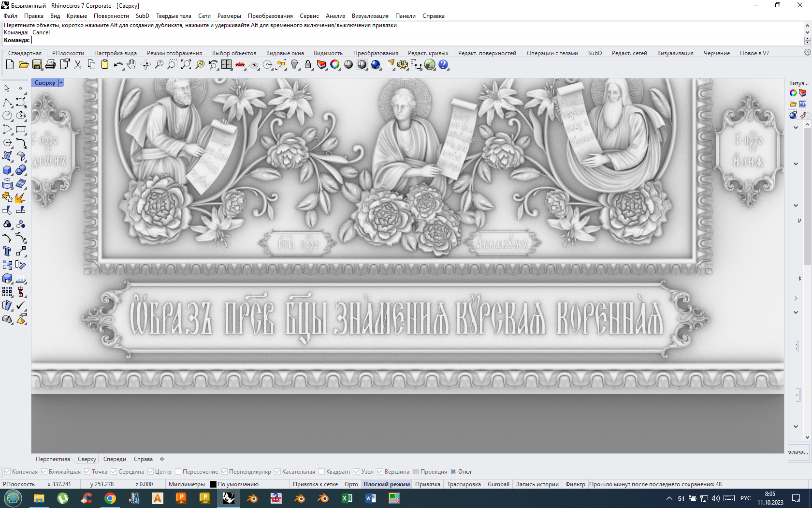The width and height of the screenshot is (812, 508).
Task: Switch to the Редакт. кривых toolbar tab
Action: coord(428,53)
